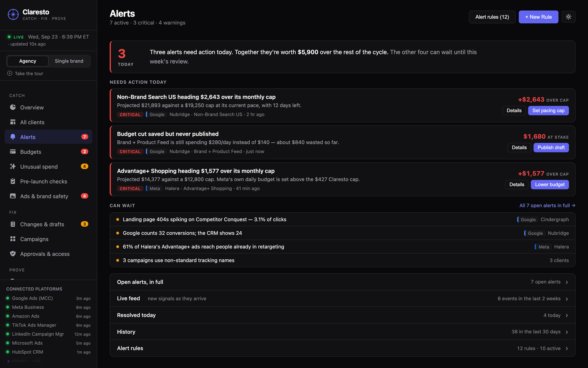Toggle the light/dark theme sun icon

pyautogui.click(x=568, y=17)
